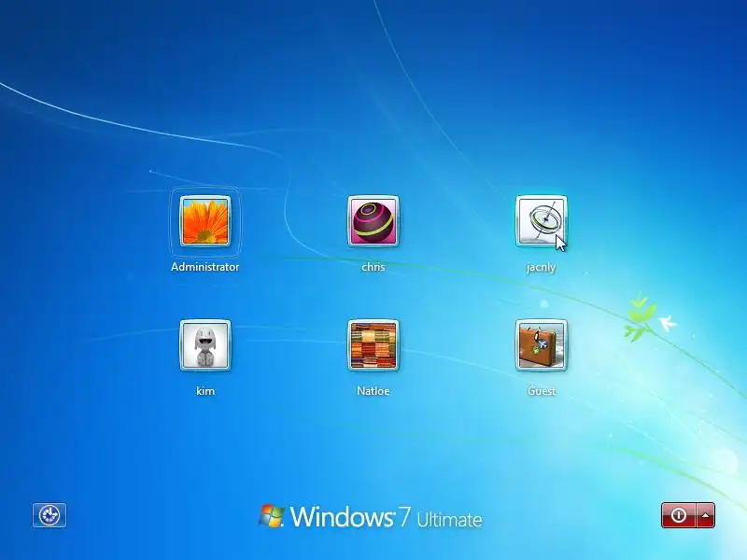Select the kim account robot picture
747x560 pixels.
[204, 345]
